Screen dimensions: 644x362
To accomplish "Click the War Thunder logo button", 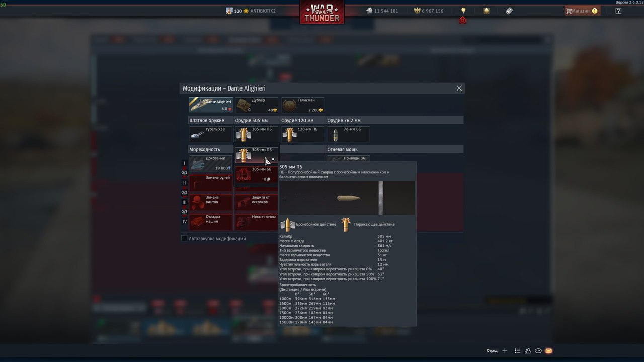I will [x=322, y=12].
